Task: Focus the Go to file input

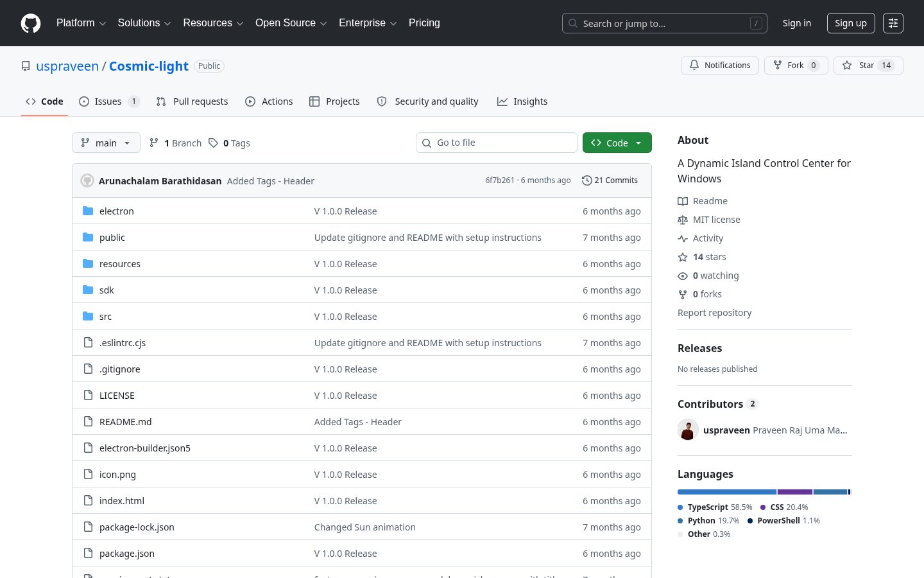Action: [497, 143]
